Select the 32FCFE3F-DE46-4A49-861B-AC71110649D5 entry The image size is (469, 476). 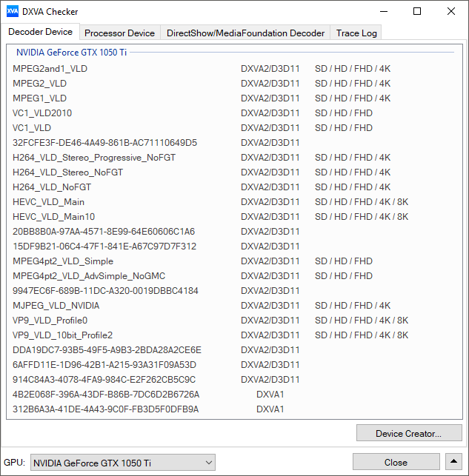pos(234,143)
